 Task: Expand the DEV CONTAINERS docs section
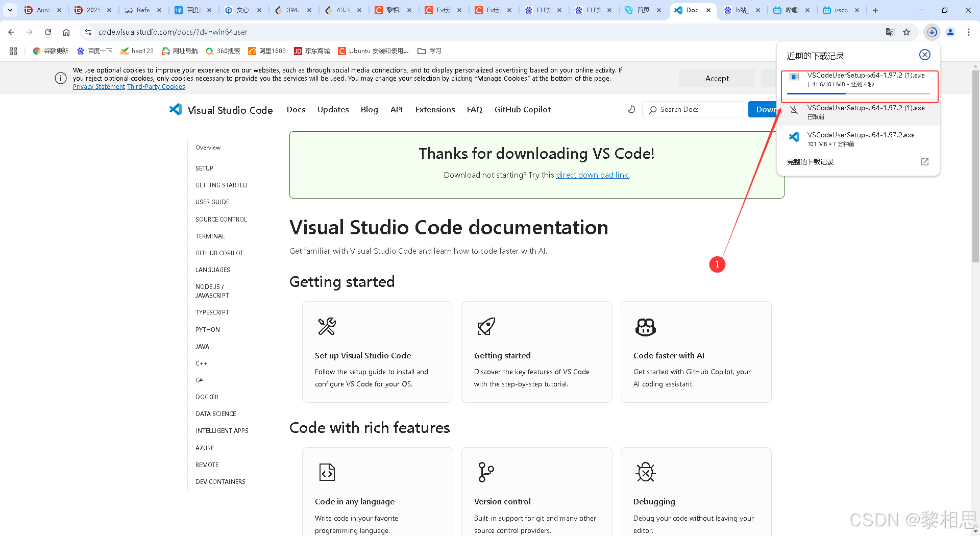[220, 481]
